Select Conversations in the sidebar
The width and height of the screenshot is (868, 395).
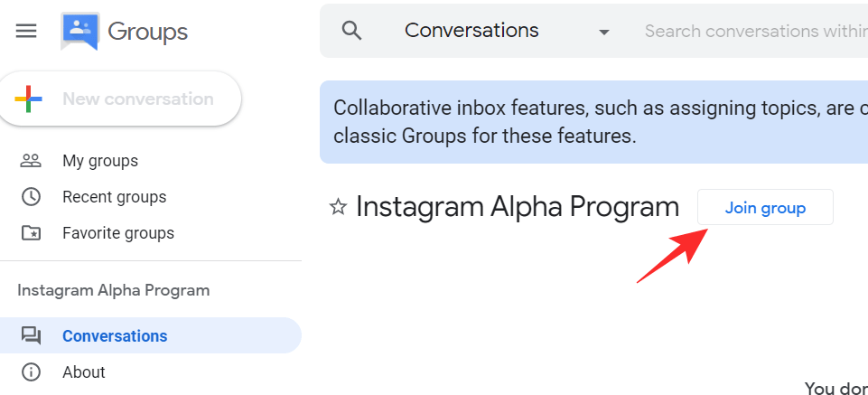click(115, 336)
